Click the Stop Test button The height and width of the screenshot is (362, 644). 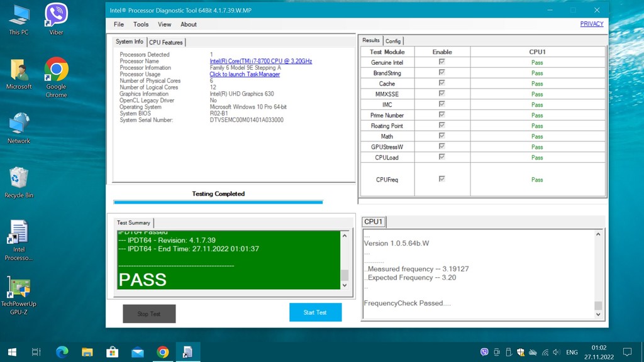149,314
